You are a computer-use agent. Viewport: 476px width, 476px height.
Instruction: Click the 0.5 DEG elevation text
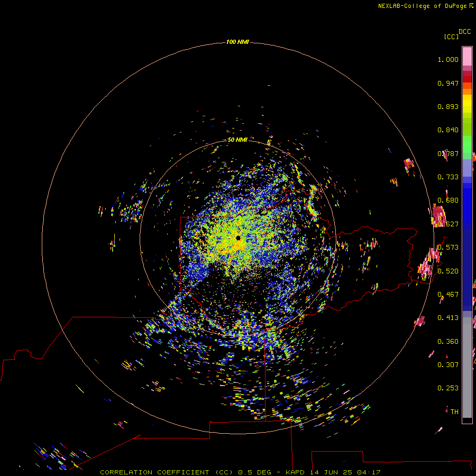pyautogui.click(x=254, y=472)
